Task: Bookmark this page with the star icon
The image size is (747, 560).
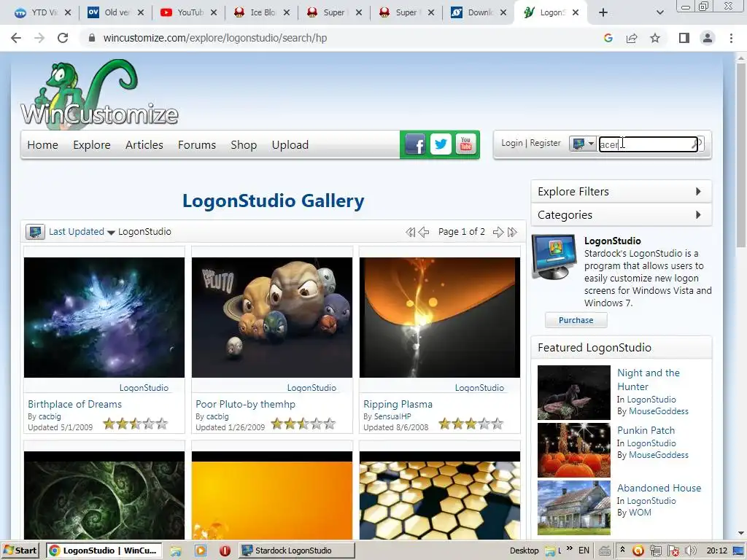Action: pos(655,38)
